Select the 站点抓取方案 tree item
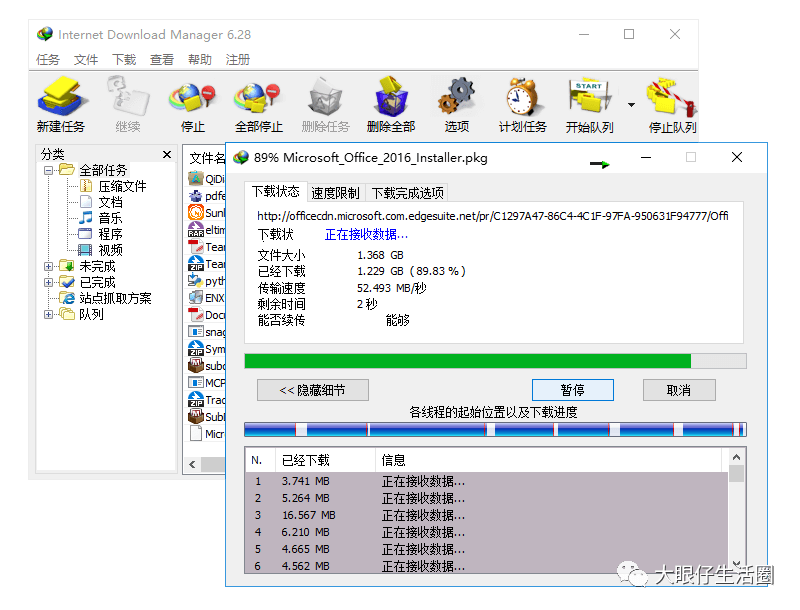This screenshot has width=800, height=610. [115, 298]
